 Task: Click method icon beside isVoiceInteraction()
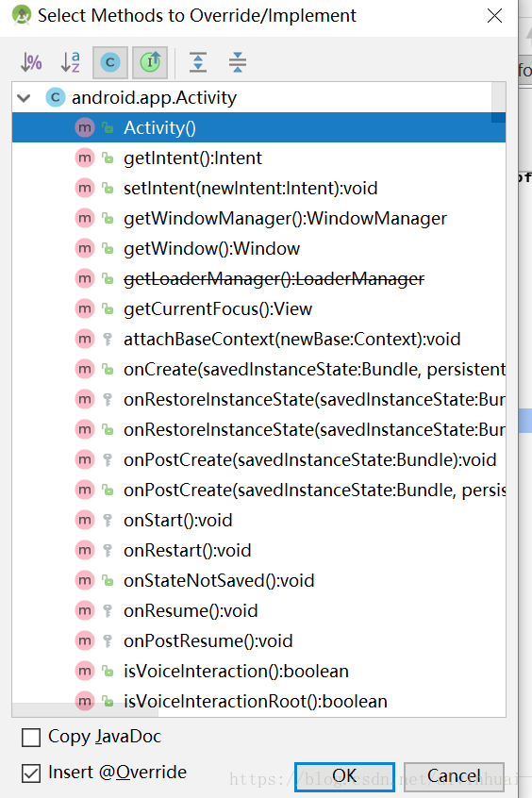click(85, 671)
